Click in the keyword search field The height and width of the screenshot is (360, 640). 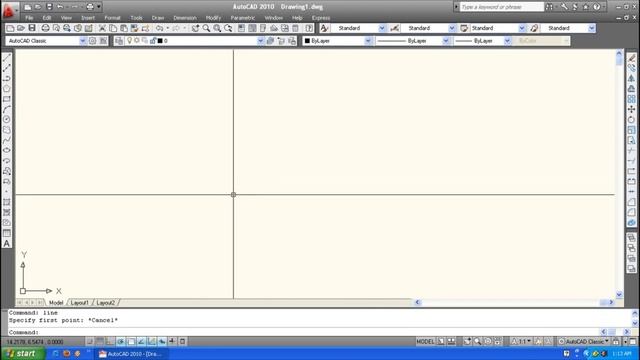(x=502, y=7)
